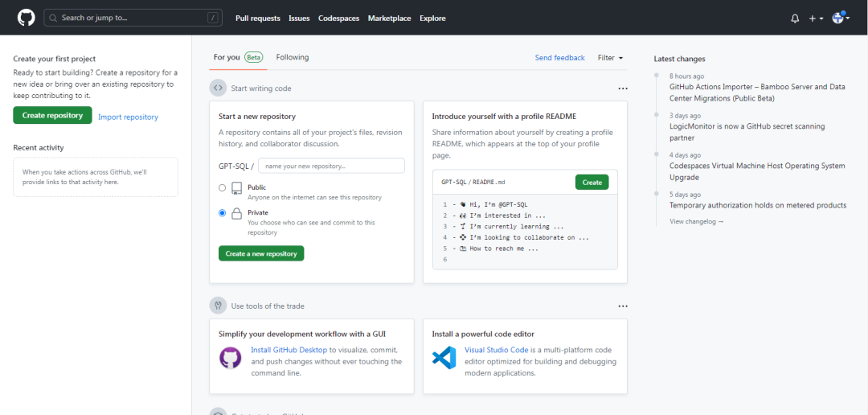
Task: Click the GitHub logo icon
Action: coord(27,18)
